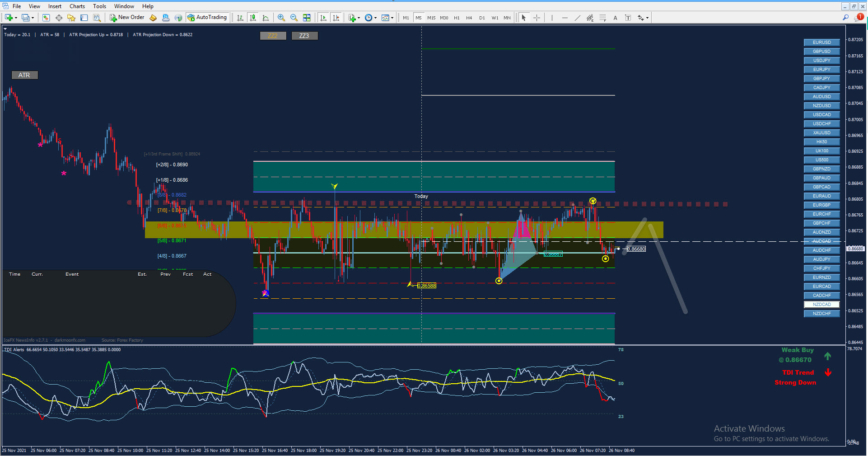Screen dimensions: 868x456
Task: Select the H4 timeframe
Action: tap(469, 18)
